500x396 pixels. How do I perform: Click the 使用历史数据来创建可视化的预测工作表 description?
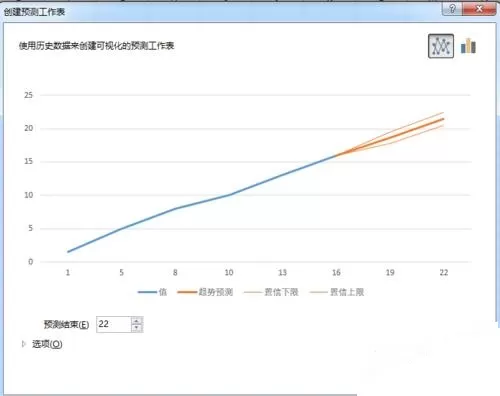(x=97, y=46)
